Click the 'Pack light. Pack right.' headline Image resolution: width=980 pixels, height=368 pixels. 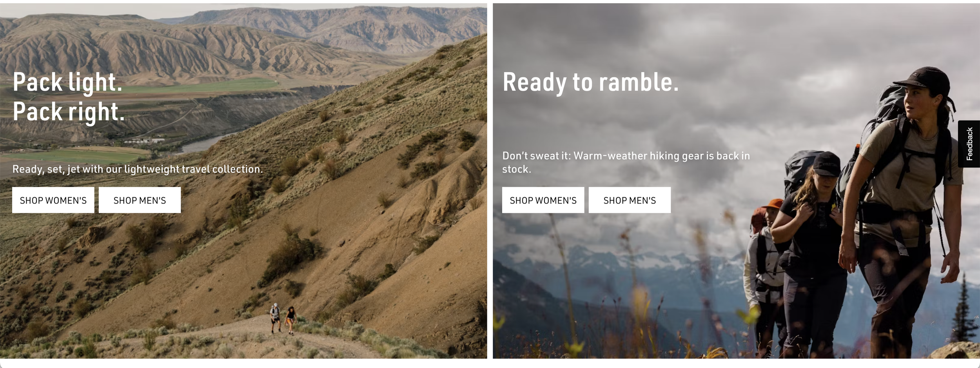69,97
